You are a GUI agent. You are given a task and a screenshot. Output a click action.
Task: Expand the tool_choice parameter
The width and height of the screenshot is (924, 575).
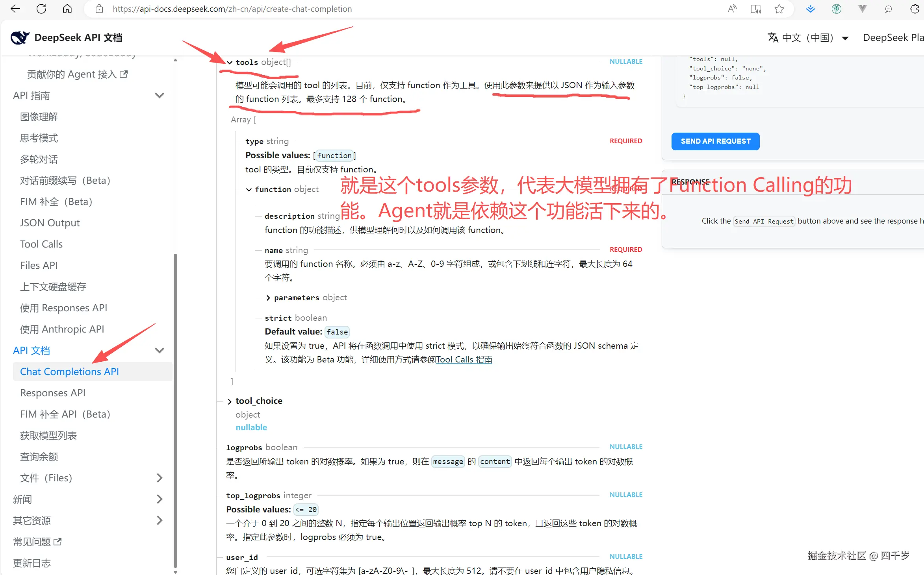(x=230, y=401)
